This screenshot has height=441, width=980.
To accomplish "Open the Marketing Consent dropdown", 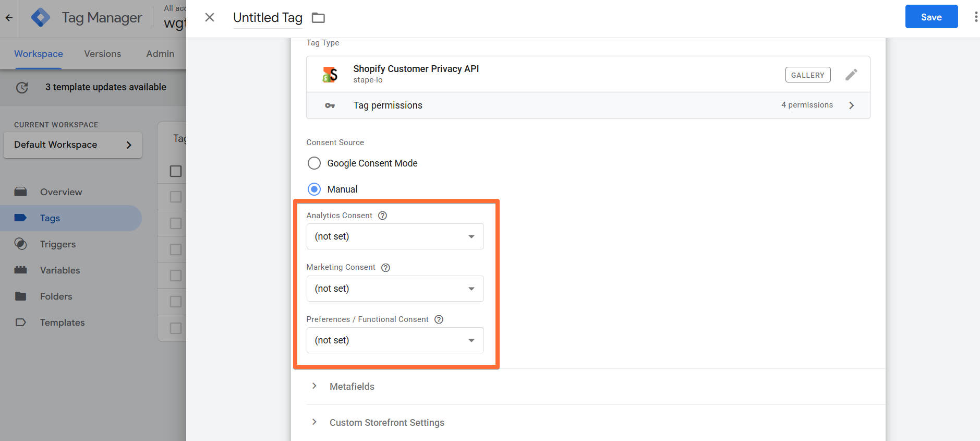I will (395, 289).
